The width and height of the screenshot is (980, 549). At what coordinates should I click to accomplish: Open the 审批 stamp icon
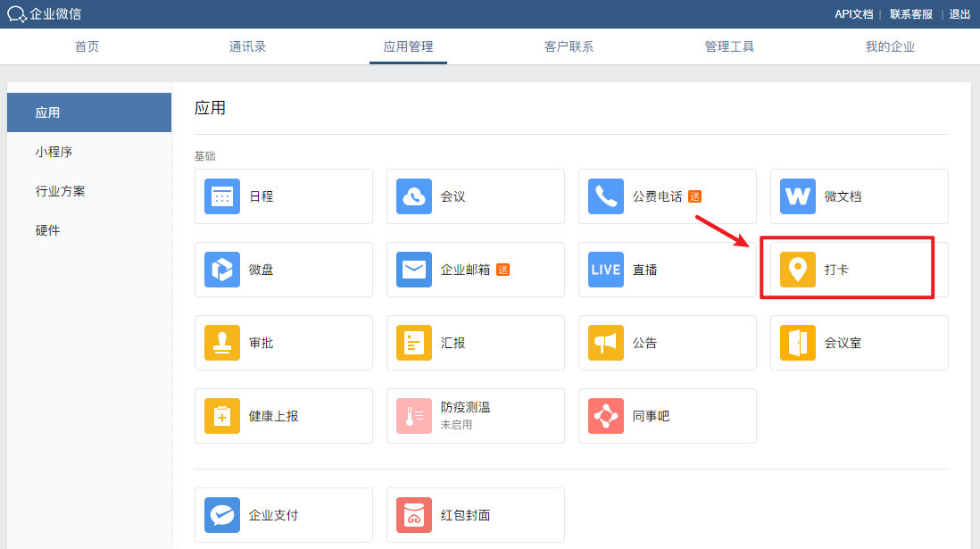(x=222, y=343)
